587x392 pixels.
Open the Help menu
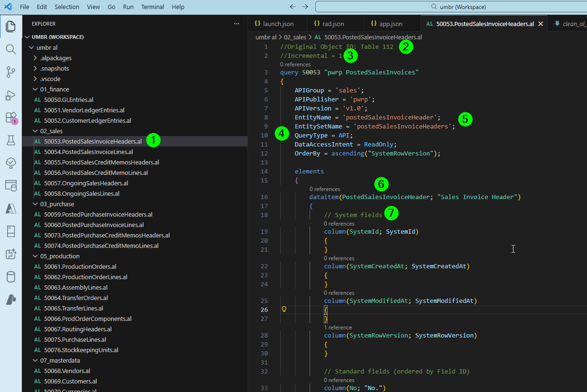click(178, 7)
